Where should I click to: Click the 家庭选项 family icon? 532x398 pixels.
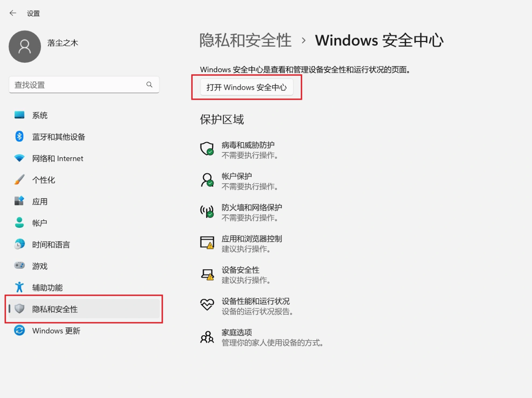[207, 337]
